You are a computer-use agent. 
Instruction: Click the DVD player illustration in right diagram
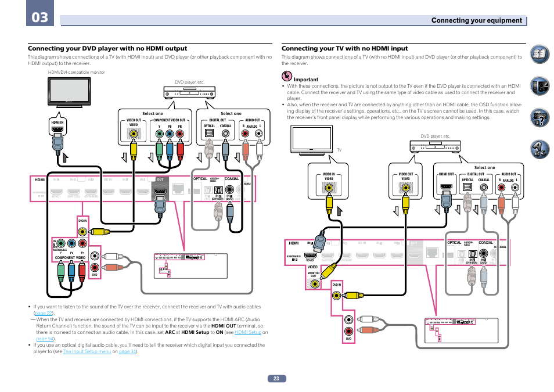point(436,146)
